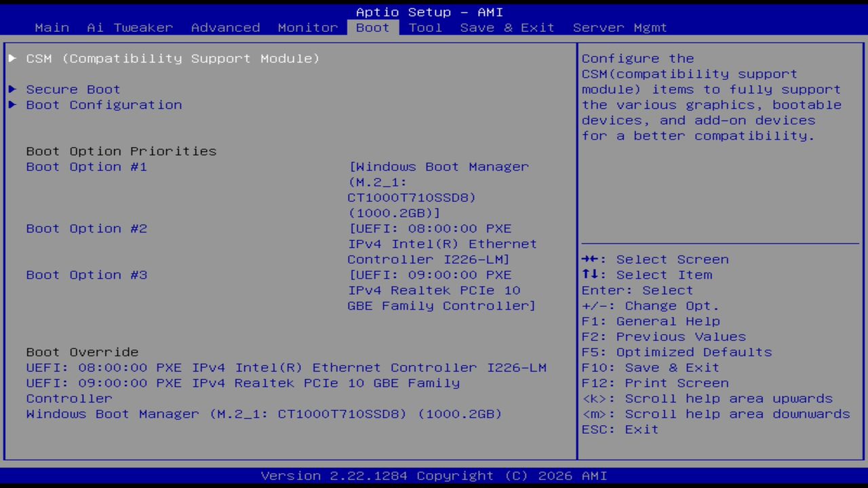The image size is (868, 488).
Task: Click the F2: Previous Values hint
Action: [664, 337]
